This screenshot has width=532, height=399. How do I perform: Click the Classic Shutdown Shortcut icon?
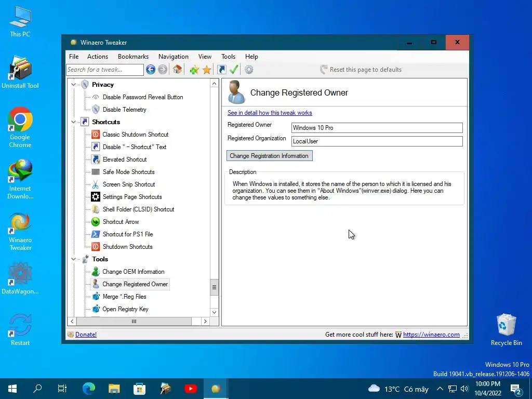[96, 135]
